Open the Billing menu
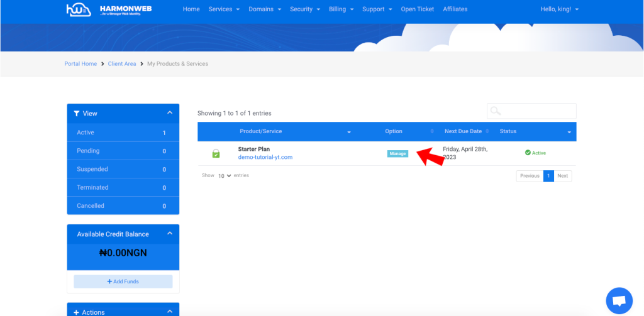Image resolution: width=644 pixels, height=316 pixels. [341, 9]
